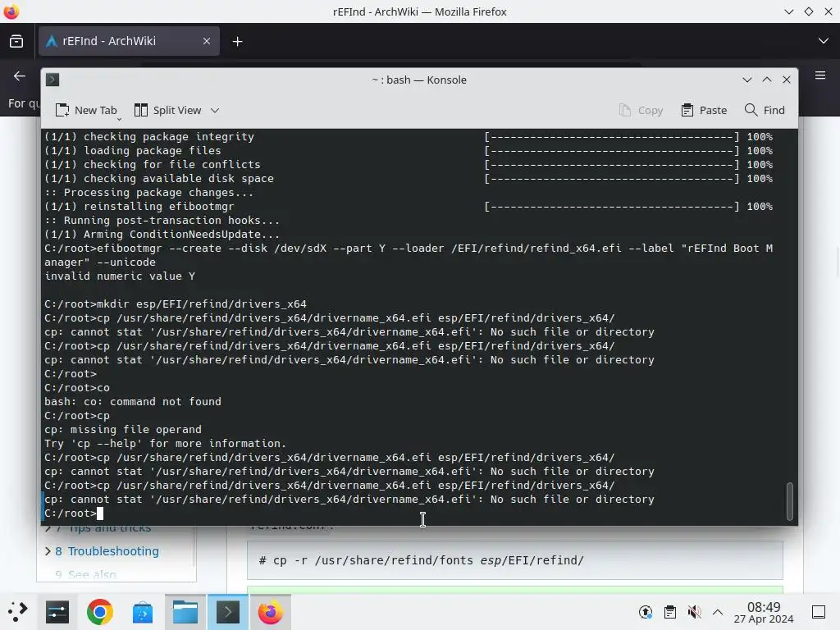Open a new Firefox tab

(237, 41)
